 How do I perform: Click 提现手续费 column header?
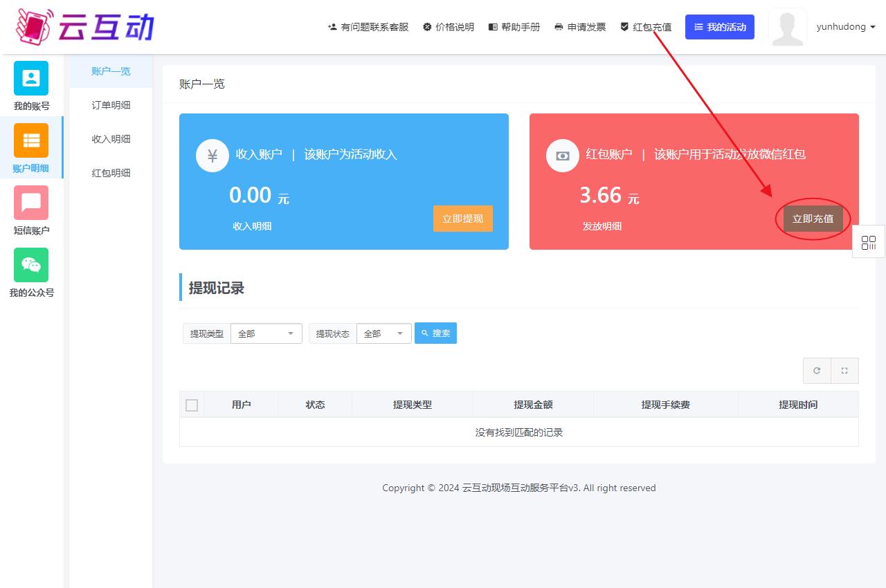coord(666,405)
